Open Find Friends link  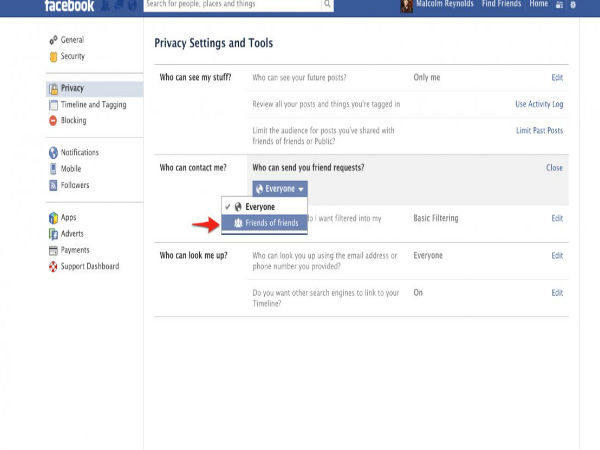pyautogui.click(x=501, y=4)
